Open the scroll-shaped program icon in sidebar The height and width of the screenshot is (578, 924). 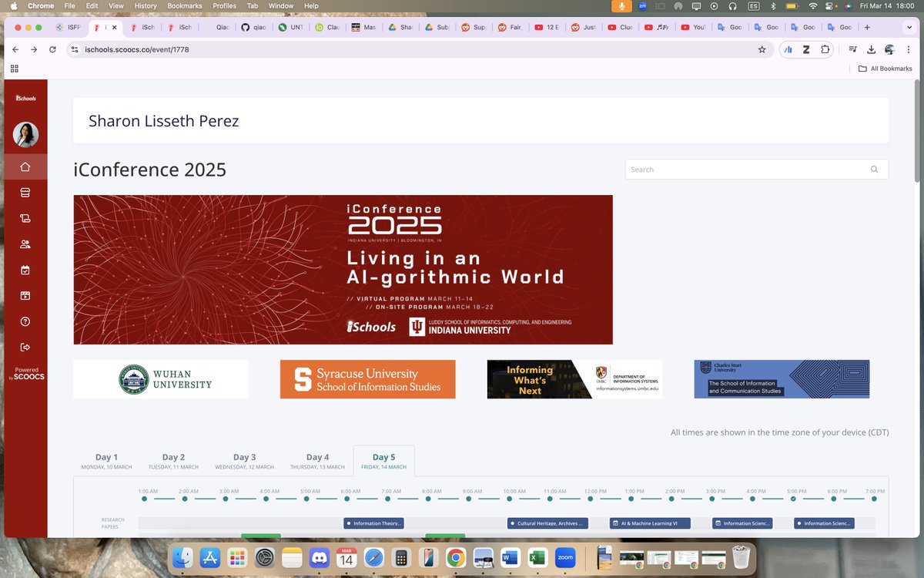click(25, 218)
